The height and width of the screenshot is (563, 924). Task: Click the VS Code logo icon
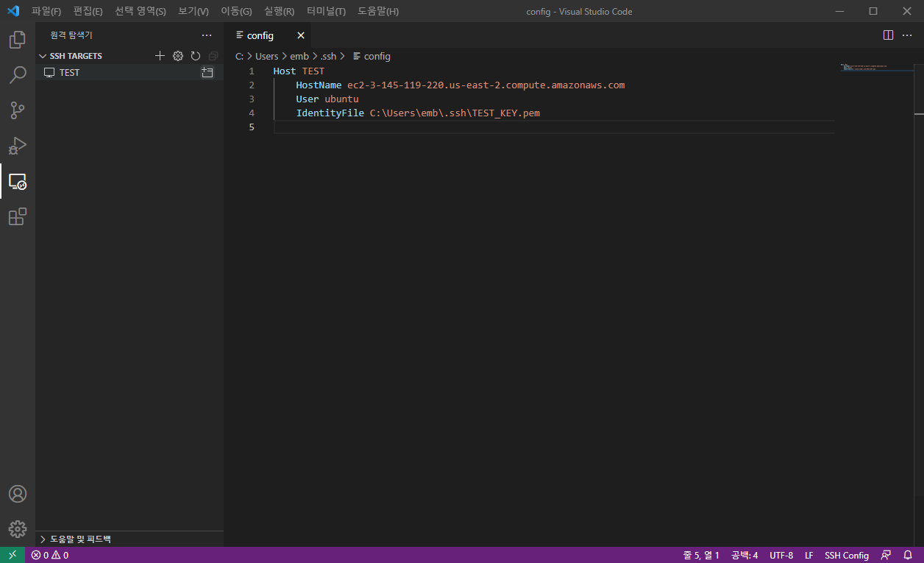pos(13,11)
